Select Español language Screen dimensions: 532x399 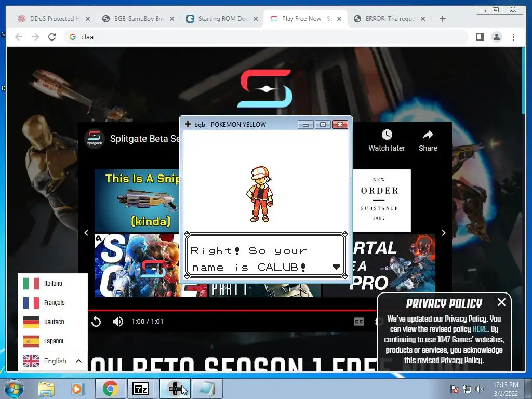tap(52, 341)
